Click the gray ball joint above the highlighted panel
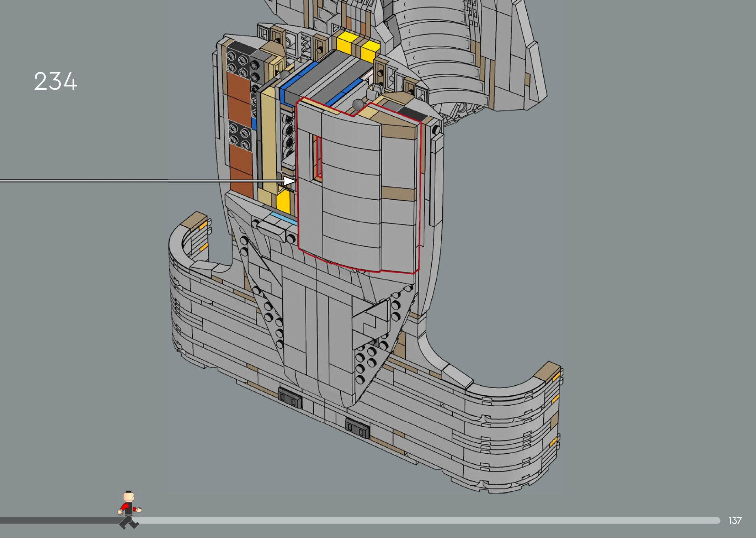The height and width of the screenshot is (538, 756). [358, 105]
